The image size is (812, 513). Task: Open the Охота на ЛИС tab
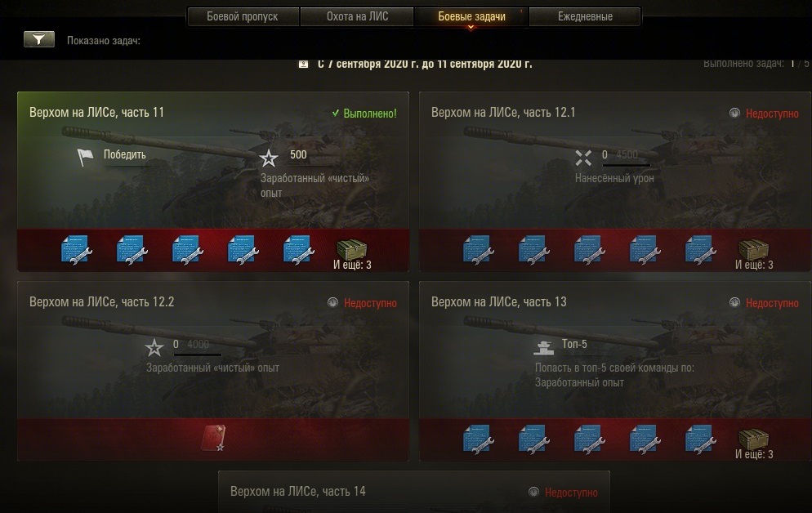click(357, 16)
